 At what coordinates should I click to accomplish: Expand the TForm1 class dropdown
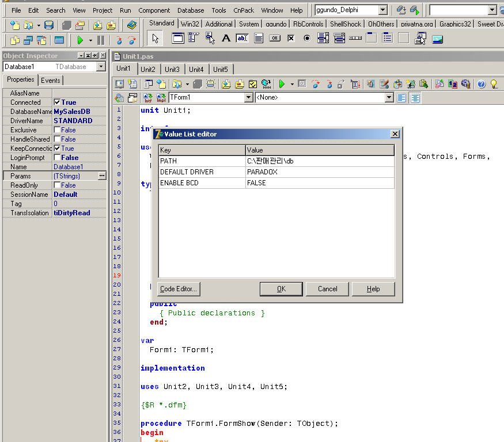click(x=249, y=98)
